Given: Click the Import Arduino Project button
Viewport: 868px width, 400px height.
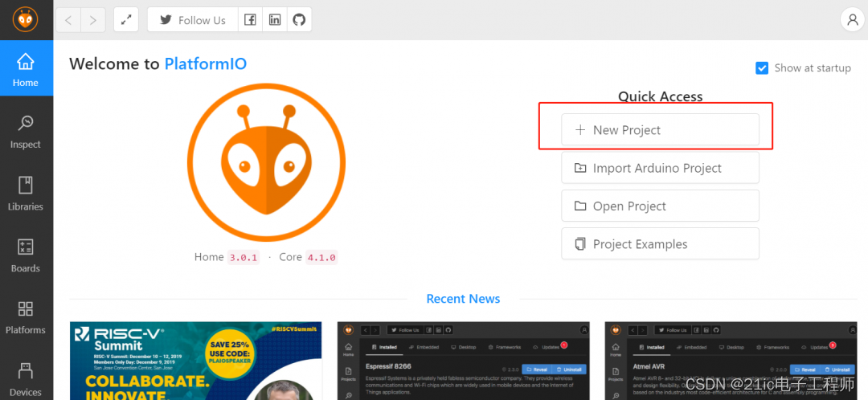Looking at the screenshot, I should point(660,168).
